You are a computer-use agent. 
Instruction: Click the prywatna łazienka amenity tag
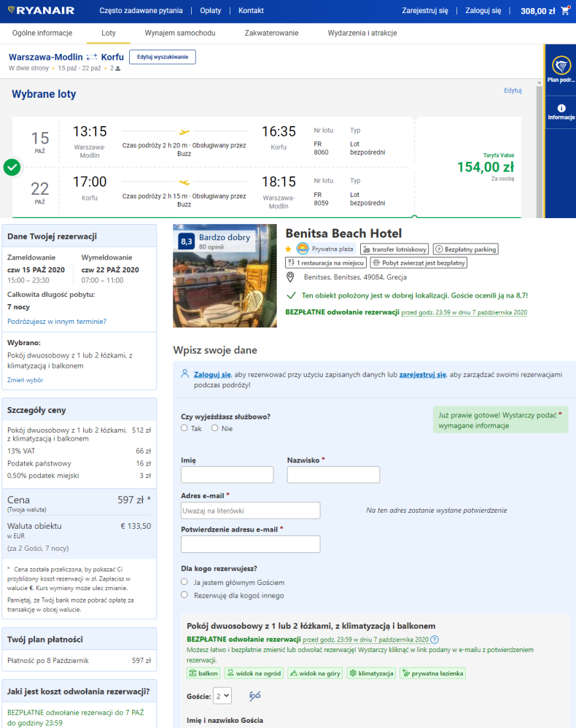[x=432, y=673]
